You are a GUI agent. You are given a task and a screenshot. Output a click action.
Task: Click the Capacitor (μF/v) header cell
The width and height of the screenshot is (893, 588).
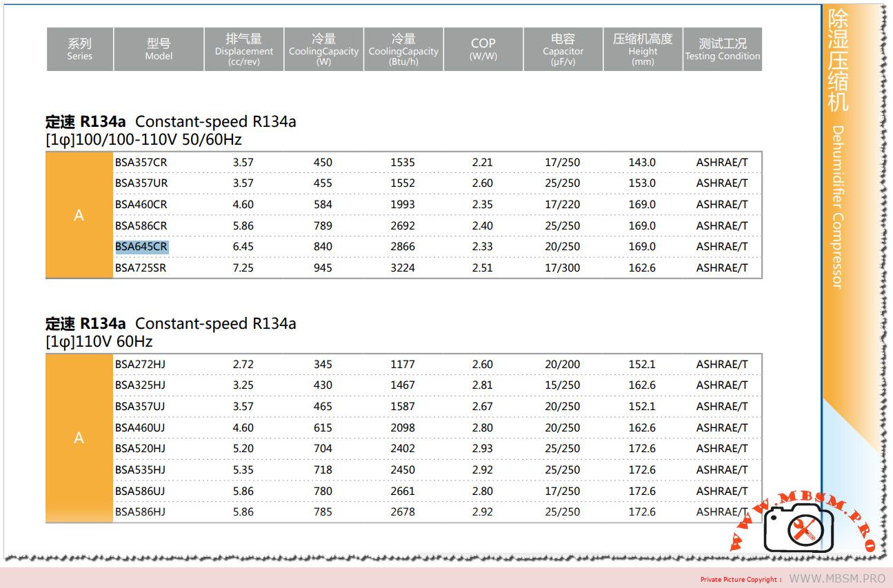(x=563, y=49)
